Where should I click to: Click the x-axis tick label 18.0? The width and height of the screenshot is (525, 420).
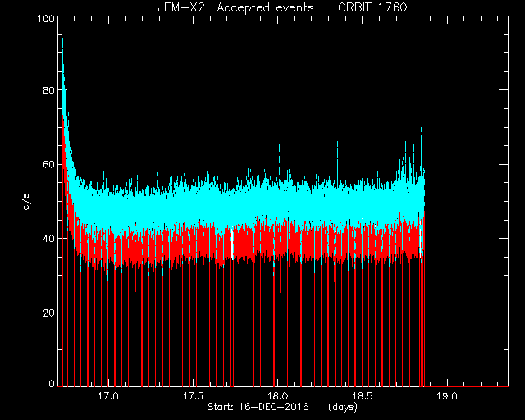[x=278, y=396]
